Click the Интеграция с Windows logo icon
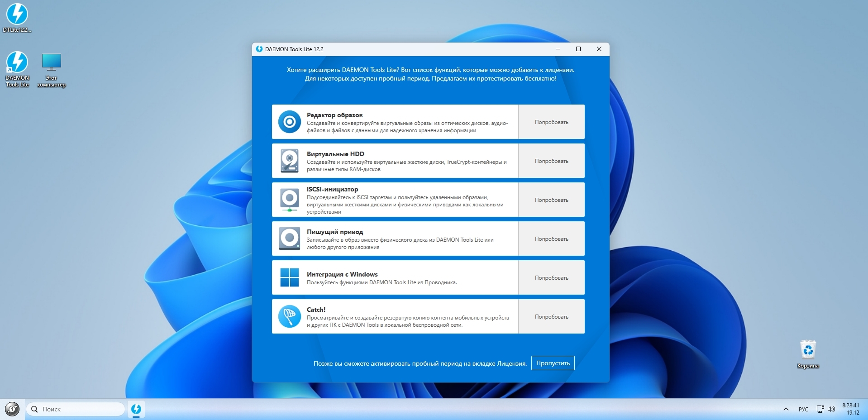 [x=290, y=277]
